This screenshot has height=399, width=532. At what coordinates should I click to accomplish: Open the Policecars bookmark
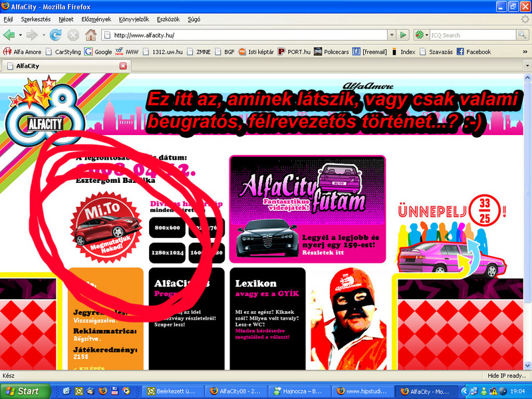tap(331, 52)
